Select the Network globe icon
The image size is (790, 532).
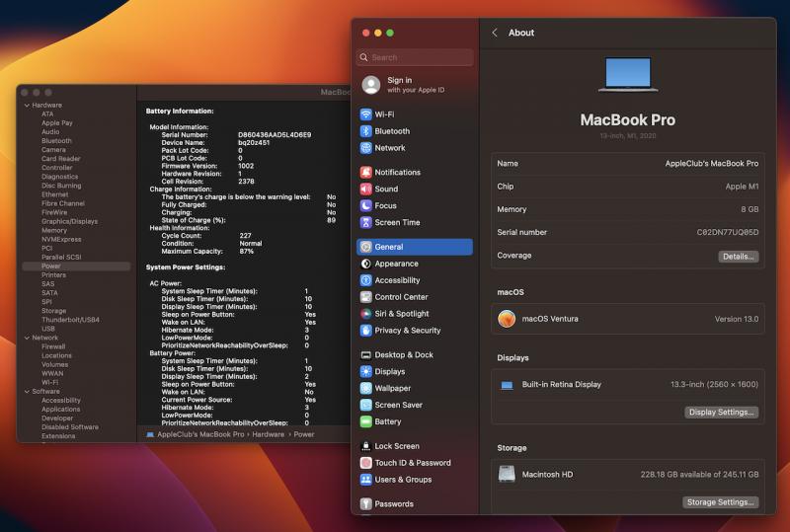365,148
